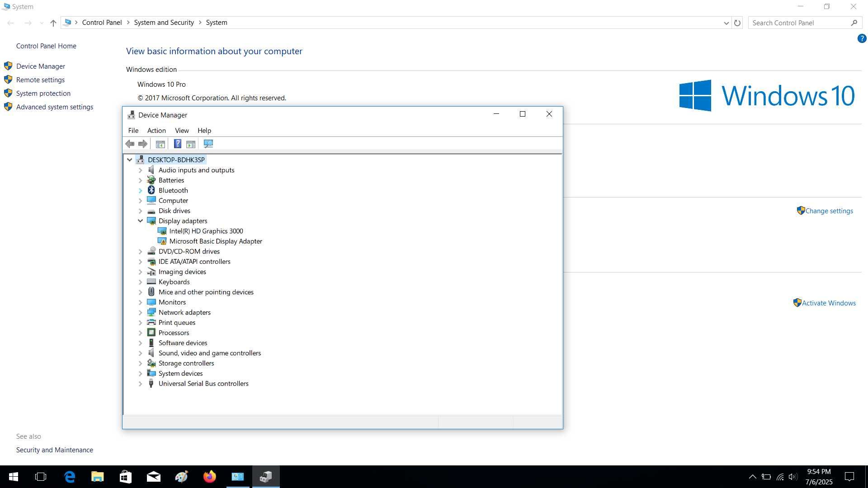Open Task View on the taskbar
This screenshot has width=868, height=488.
(41, 477)
